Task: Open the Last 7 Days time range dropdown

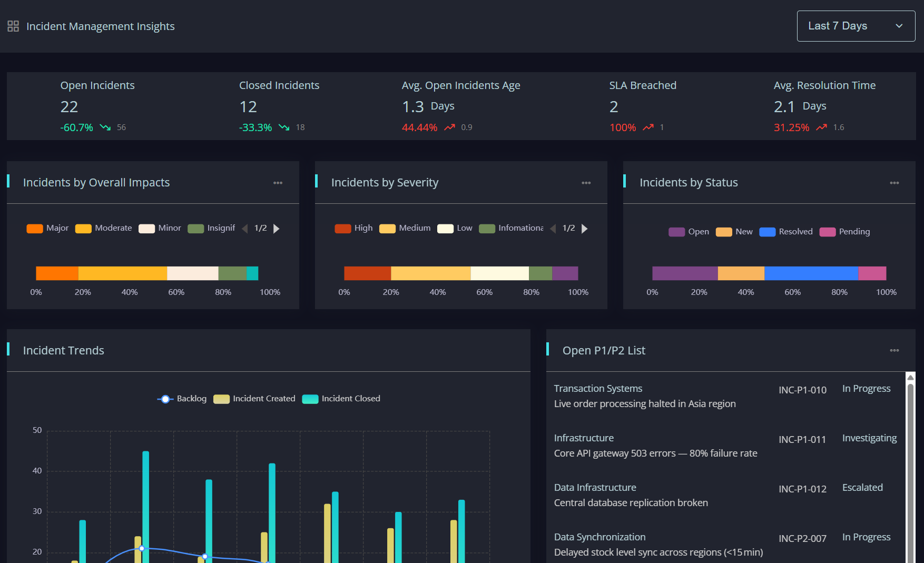Action: point(856,26)
